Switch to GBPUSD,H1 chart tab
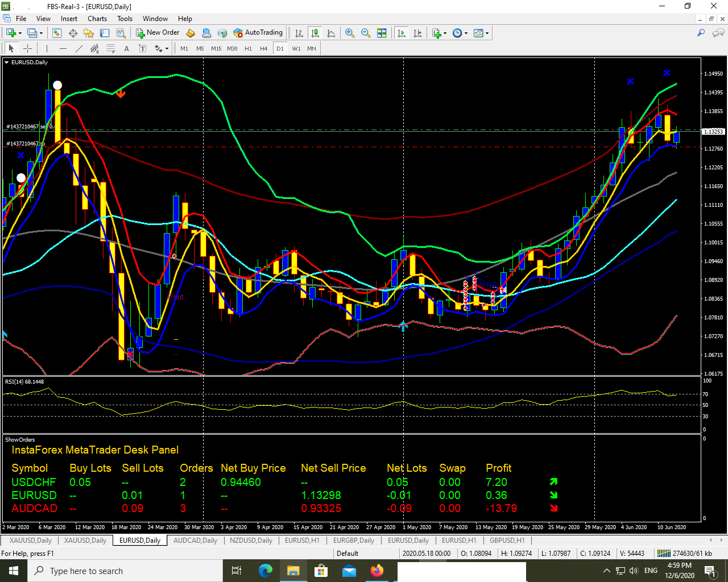Screen dimensions: 728x582 [x=507, y=541]
